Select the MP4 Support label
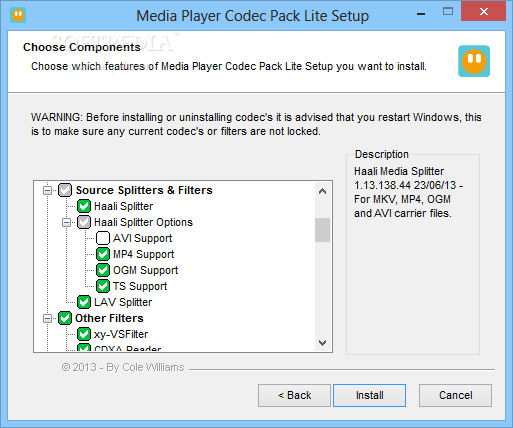 pos(143,254)
